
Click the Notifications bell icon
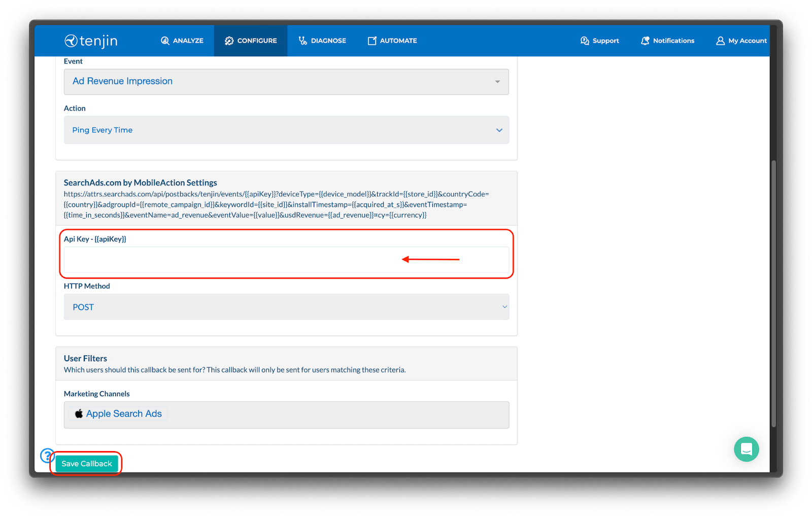[645, 41]
